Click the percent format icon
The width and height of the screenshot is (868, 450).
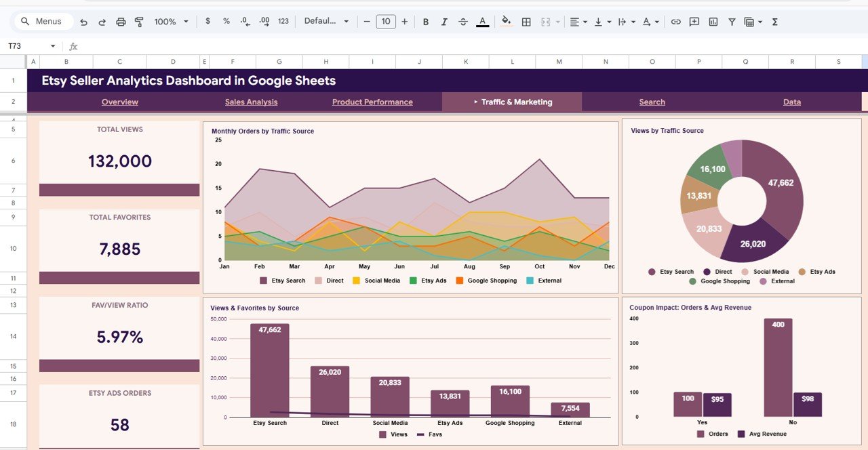click(226, 21)
